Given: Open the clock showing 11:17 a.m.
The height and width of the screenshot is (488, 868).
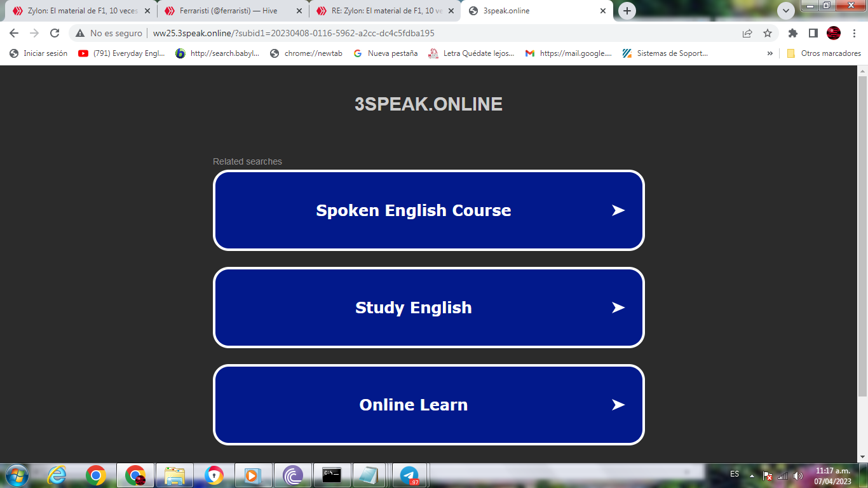Looking at the screenshot, I should click(832, 475).
